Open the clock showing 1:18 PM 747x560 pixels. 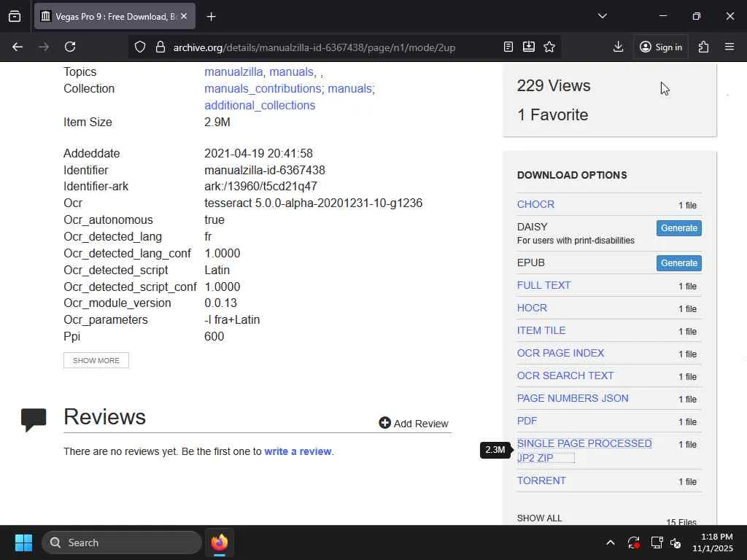coord(712,542)
